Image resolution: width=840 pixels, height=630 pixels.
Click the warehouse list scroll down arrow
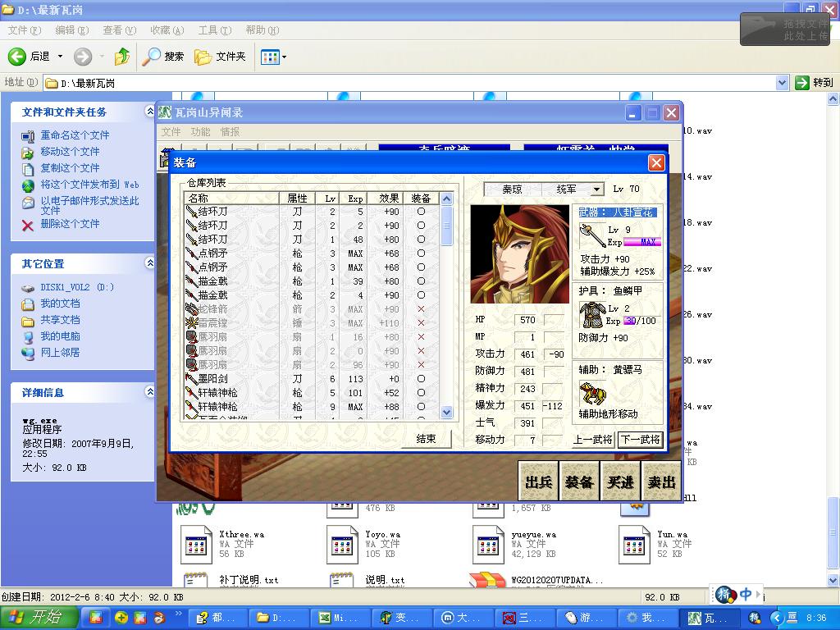tap(446, 413)
